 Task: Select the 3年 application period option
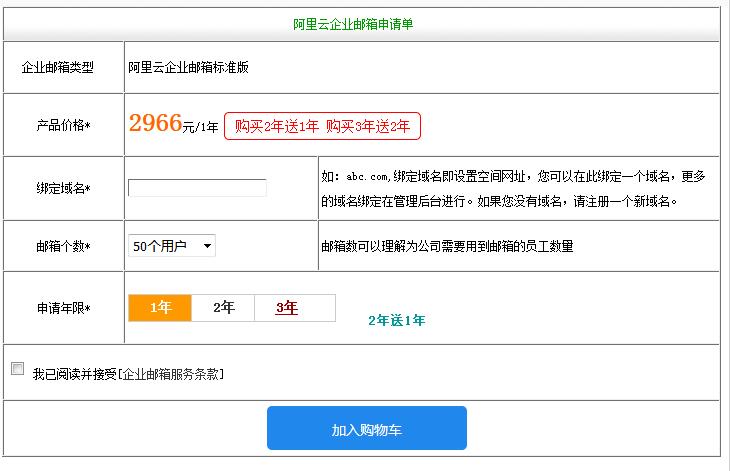287,308
